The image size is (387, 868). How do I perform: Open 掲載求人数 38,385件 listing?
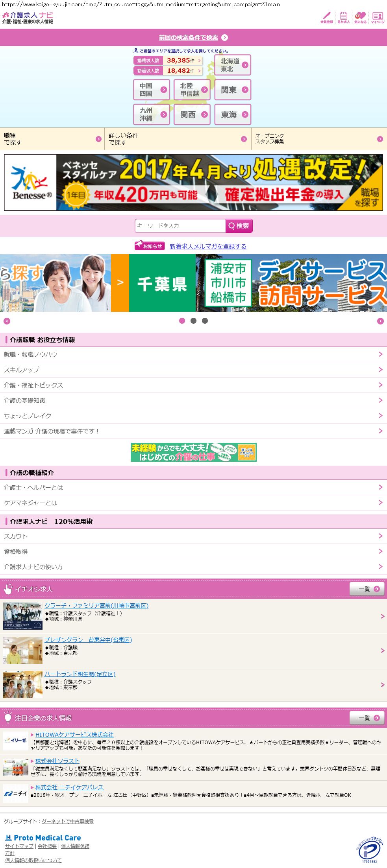click(x=168, y=61)
